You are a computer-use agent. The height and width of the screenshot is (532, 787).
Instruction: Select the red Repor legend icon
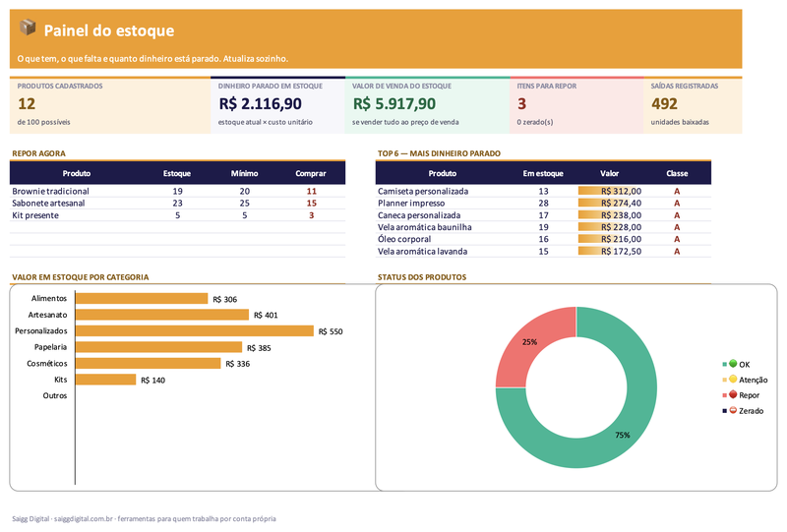coord(733,394)
